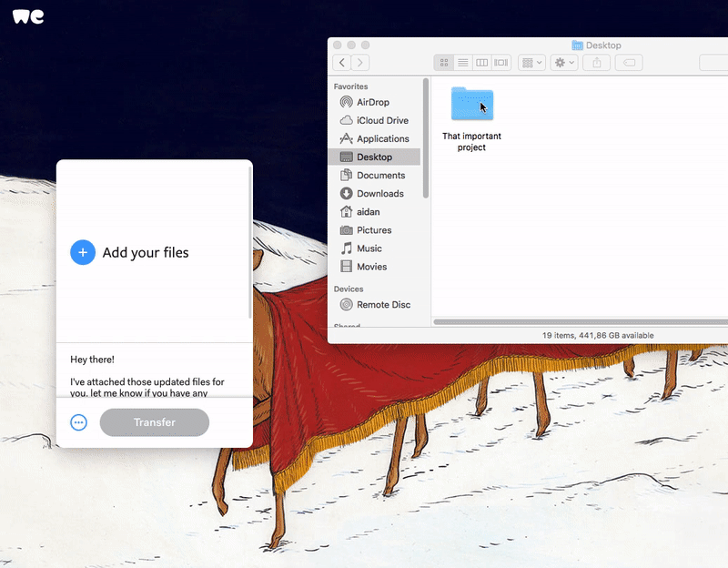
Task: Switch Finder to Cover Flow view
Action: pyautogui.click(x=501, y=63)
